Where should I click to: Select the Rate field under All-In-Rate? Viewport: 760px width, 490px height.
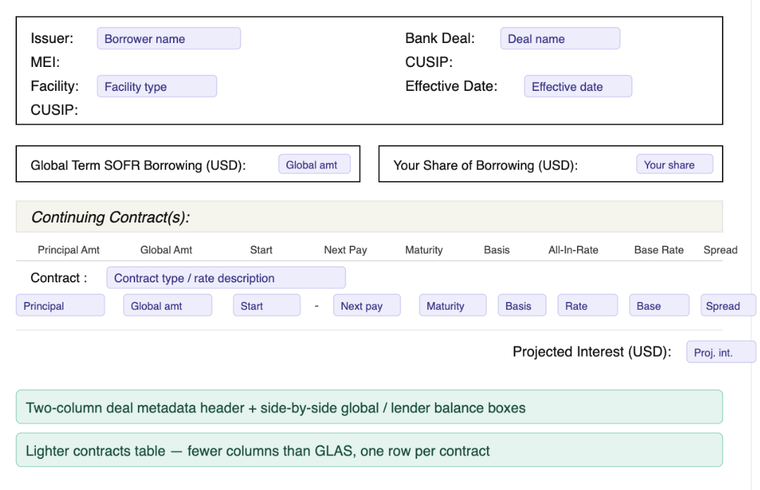(x=587, y=306)
